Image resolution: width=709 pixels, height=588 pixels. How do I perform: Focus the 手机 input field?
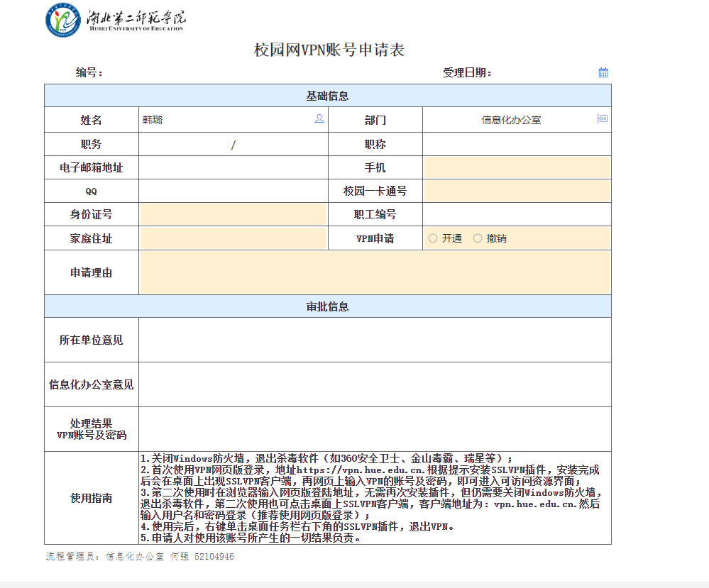point(516,168)
